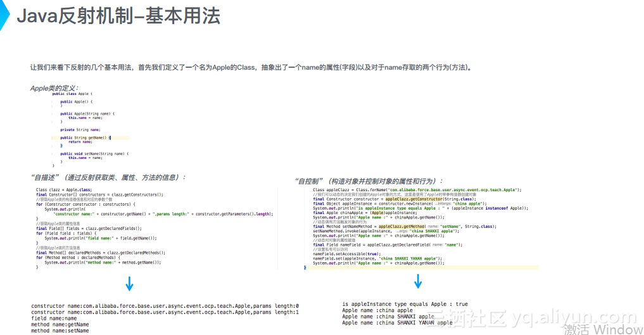Click the output "method name:getName"
644x335 pixels.
(60, 325)
